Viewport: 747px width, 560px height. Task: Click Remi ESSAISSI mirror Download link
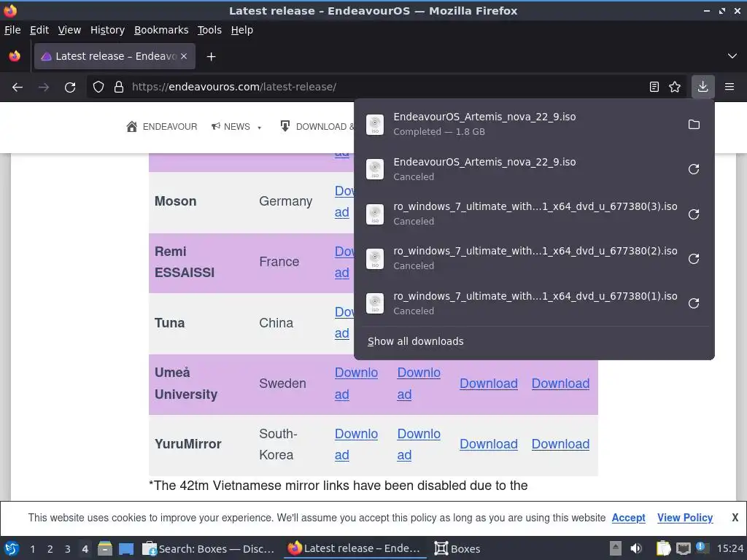click(344, 262)
